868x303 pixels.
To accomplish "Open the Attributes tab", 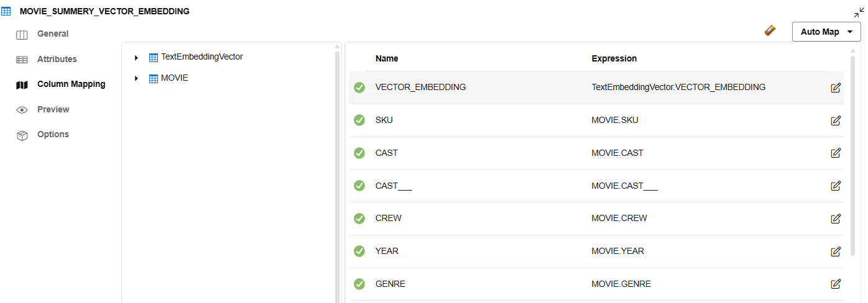I will (x=57, y=60).
